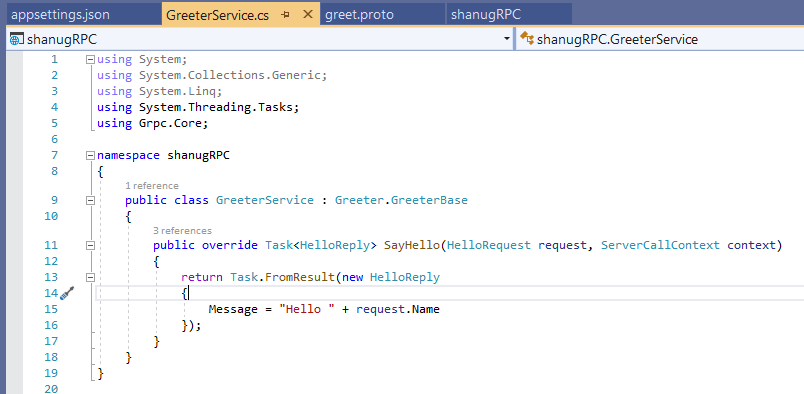Click request.Name in the Message assignment
Viewport: 804px width, 394px height.
tap(398, 309)
